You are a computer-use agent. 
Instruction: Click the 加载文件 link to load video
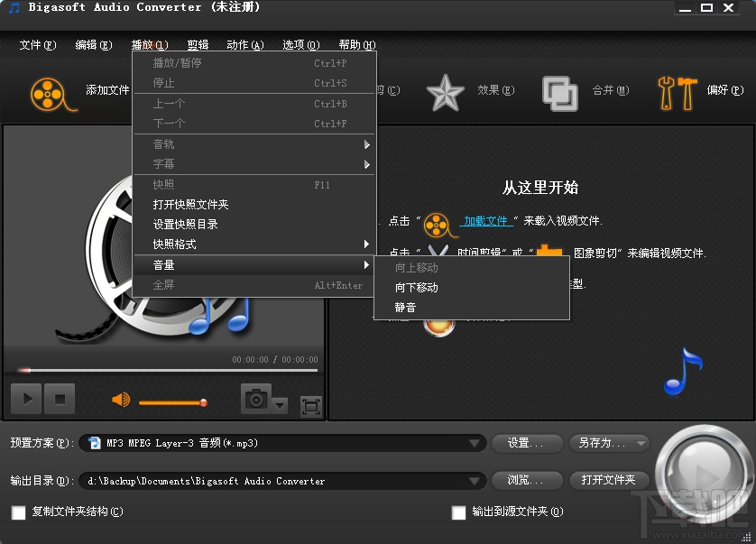(487, 220)
